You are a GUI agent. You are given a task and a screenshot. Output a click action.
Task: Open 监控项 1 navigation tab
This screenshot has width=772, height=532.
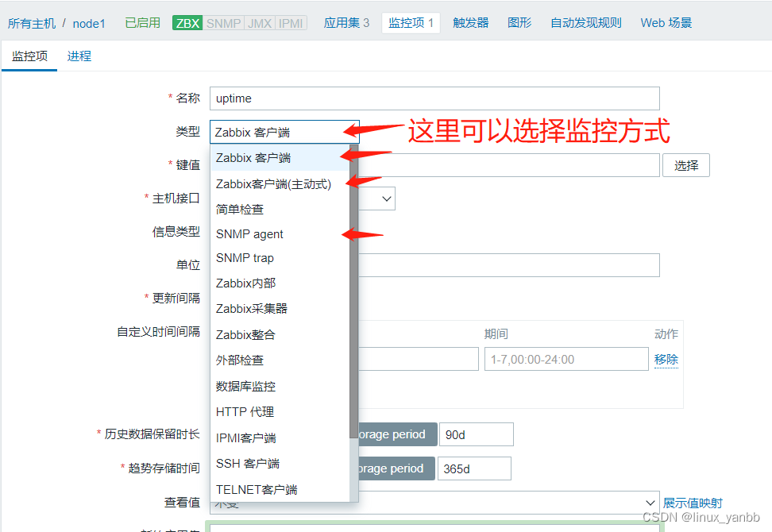coord(411,23)
